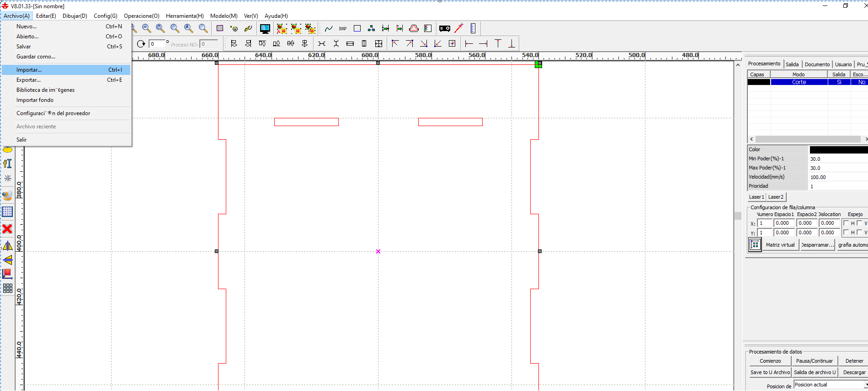Click the Pausa/Continuar button
This screenshot has width=868, height=391.
click(815, 361)
